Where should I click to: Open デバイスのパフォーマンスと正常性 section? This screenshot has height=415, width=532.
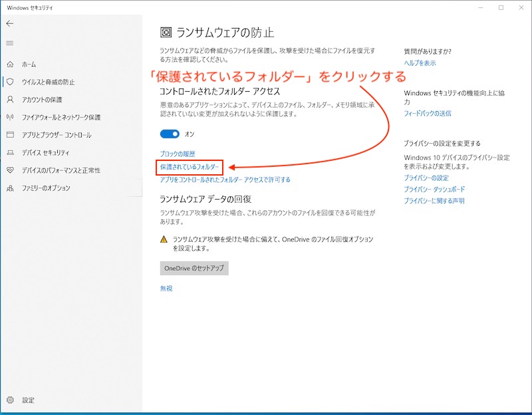[x=61, y=170]
